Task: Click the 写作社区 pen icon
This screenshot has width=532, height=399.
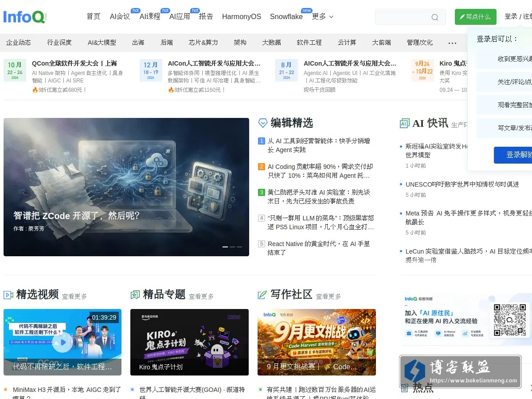Action: tap(262, 294)
